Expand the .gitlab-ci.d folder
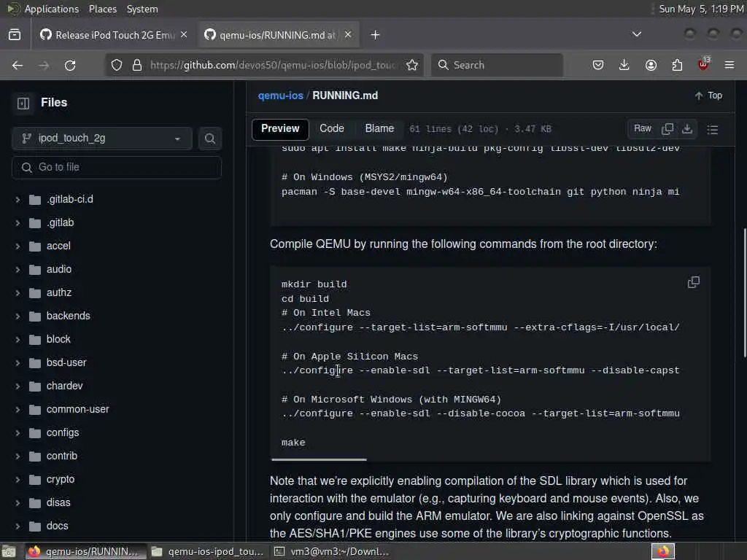This screenshot has width=747, height=560. point(18,200)
